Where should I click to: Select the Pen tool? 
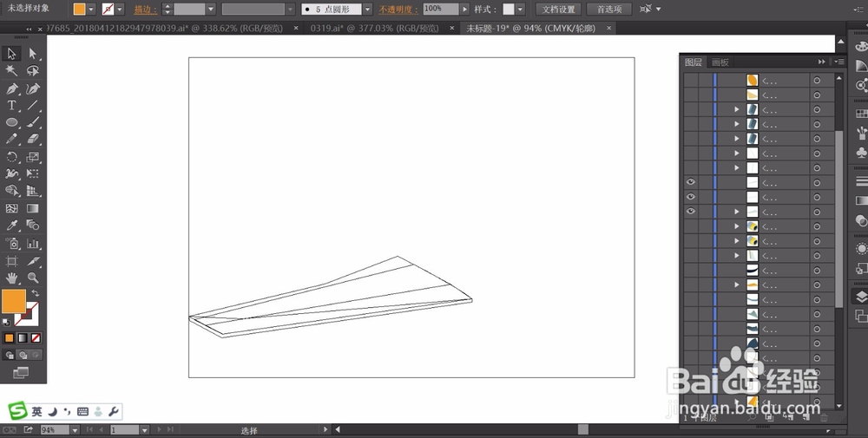[x=11, y=88]
